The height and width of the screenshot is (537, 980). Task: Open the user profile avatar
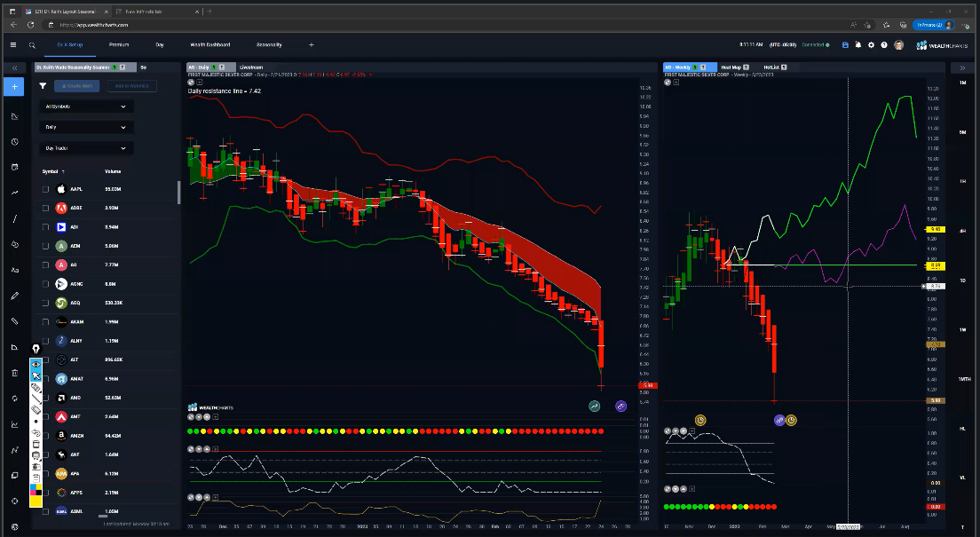point(898,45)
